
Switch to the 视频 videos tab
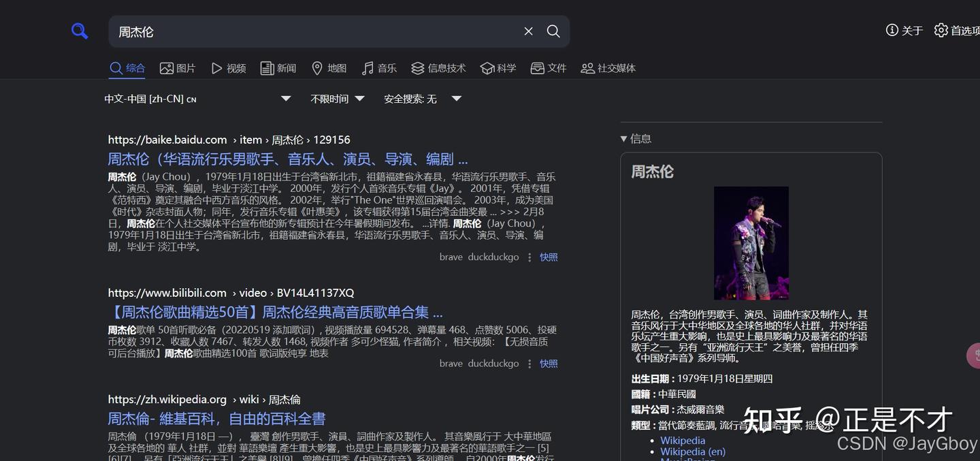[x=228, y=68]
